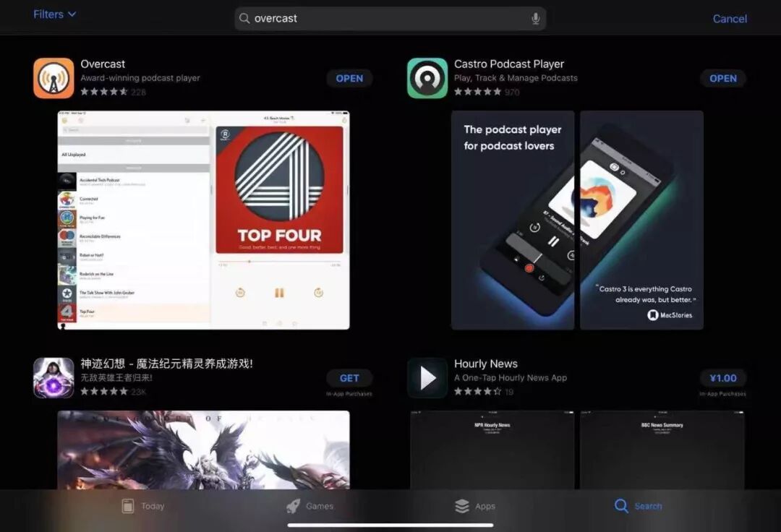Click the search field containing overcast

(x=390, y=18)
